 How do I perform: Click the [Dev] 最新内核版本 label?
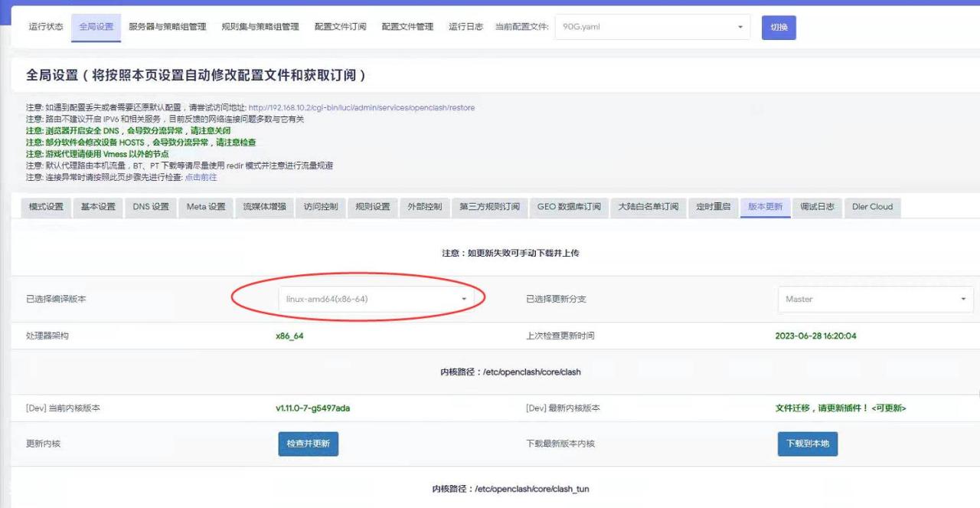(x=563, y=408)
